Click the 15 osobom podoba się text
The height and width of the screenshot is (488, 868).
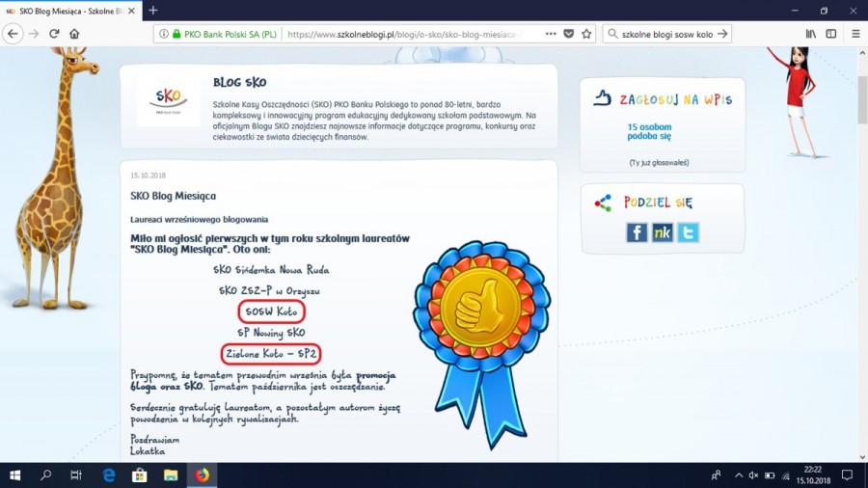tap(649, 132)
